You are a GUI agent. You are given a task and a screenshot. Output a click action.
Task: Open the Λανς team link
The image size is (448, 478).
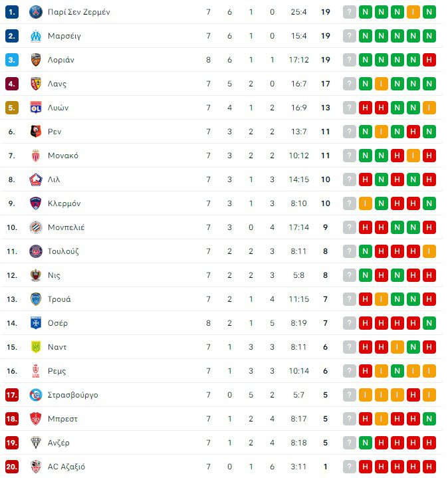[x=57, y=84]
